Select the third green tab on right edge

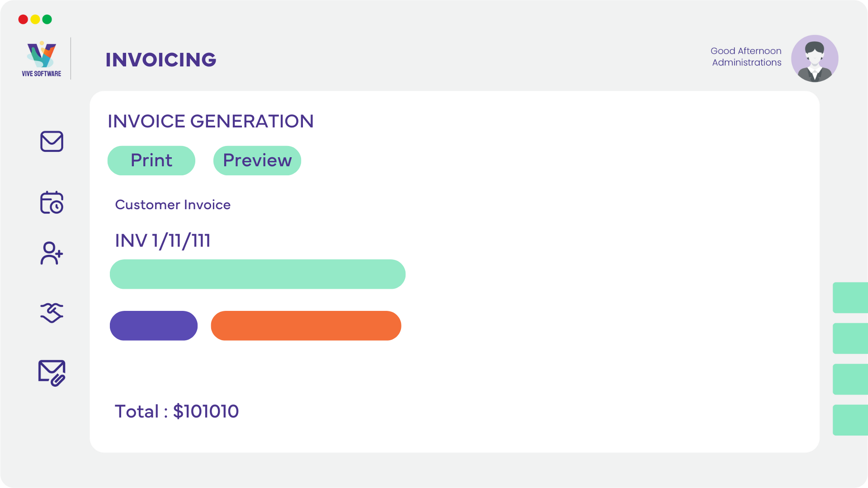pos(850,379)
